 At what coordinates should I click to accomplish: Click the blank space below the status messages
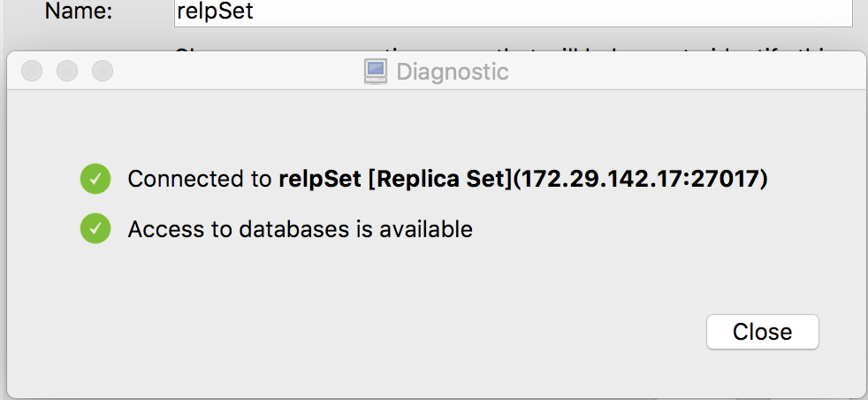398,283
